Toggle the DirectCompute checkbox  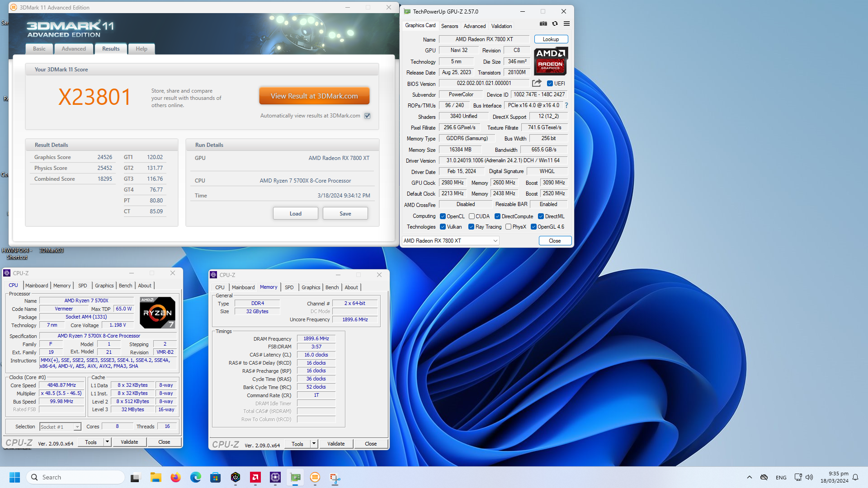pyautogui.click(x=497, y=216)
